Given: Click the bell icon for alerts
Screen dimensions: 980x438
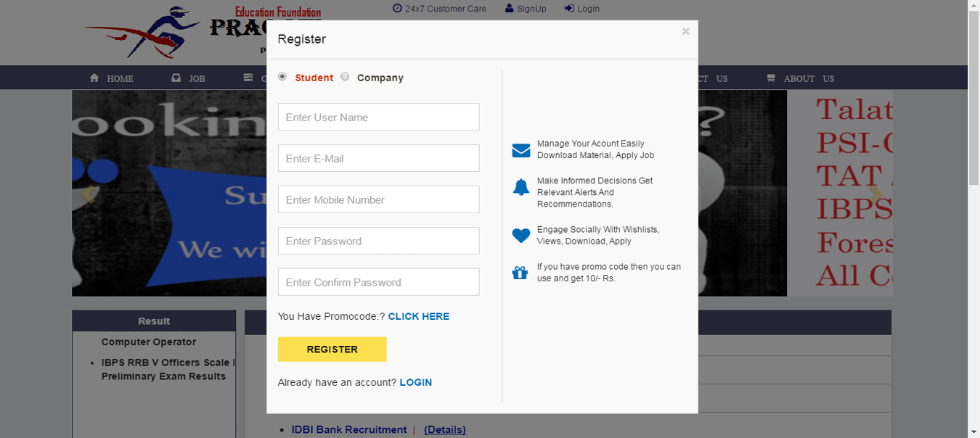Looking at the screenshot, I should (520, 186).
